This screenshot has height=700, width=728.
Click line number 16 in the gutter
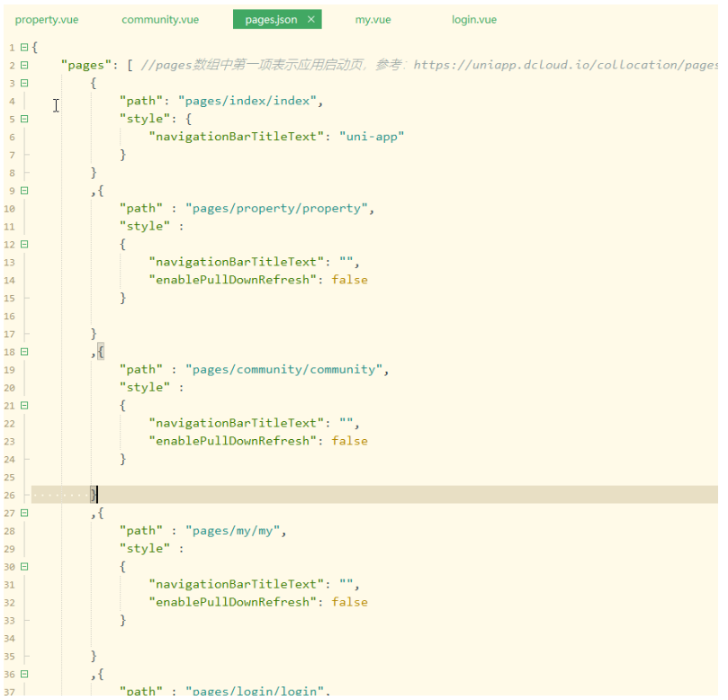pyautogui.click(x=10, y=317)
